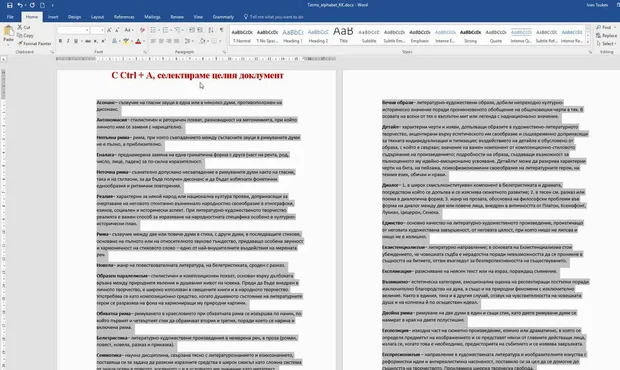Justify the text
The image size is (620, 370).
tap(176, 41)
